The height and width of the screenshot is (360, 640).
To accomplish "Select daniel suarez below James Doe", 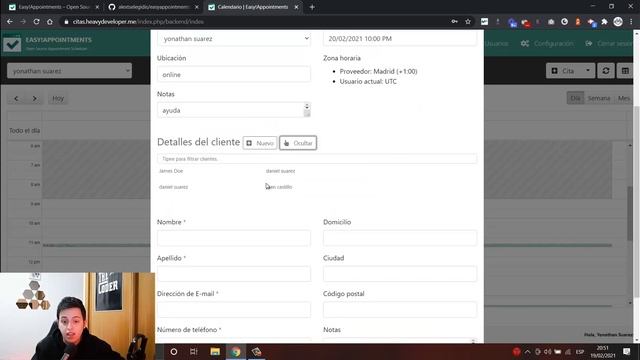I will tap(173, 187).
